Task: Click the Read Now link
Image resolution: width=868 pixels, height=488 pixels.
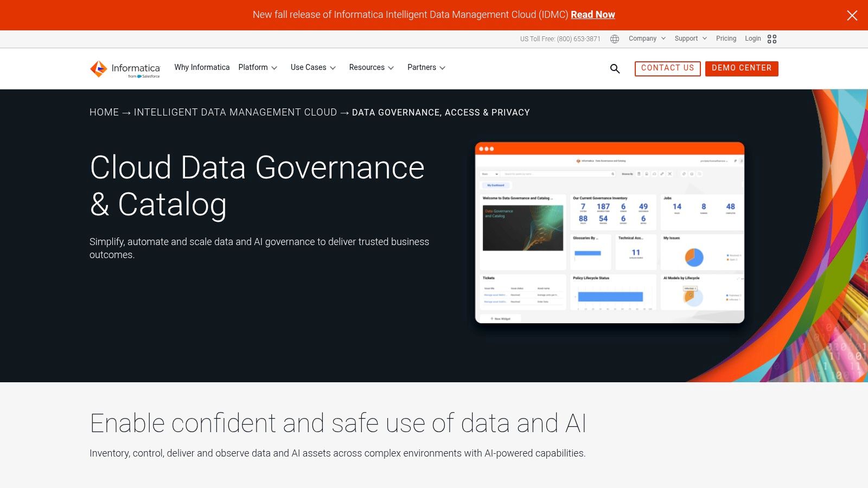Action: pyautogui.click(x=593, y=15)
